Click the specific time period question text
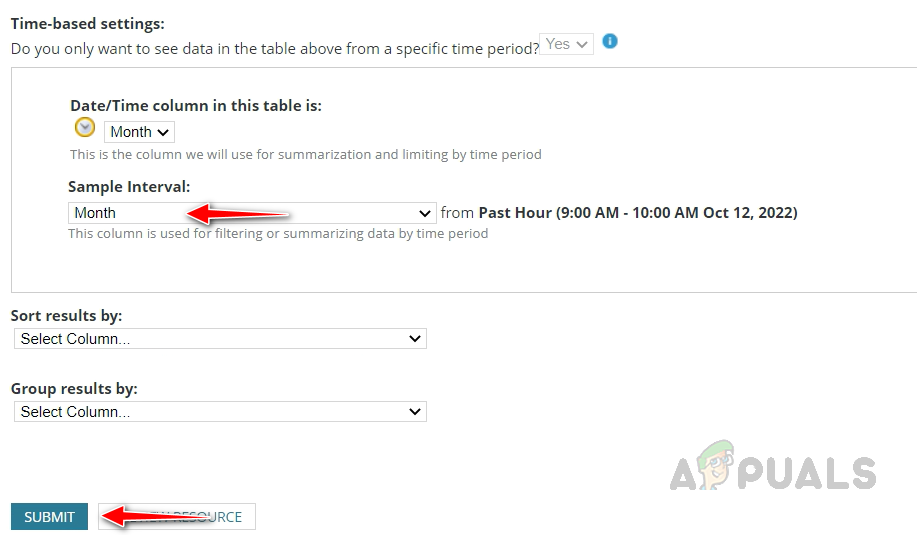This screenshot has height=535, width=917. click(x=274, y=47)
